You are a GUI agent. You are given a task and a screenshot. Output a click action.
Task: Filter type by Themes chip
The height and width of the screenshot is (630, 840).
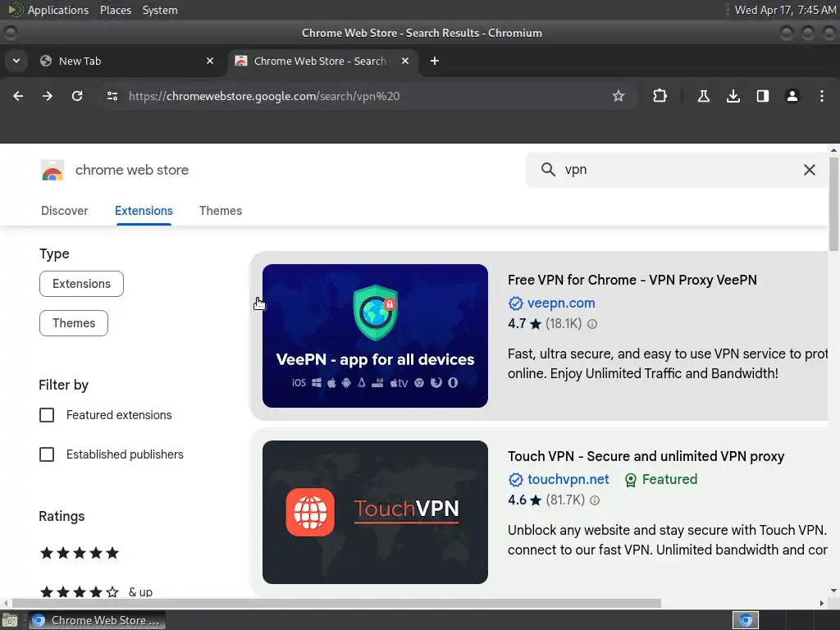point(74,323)
